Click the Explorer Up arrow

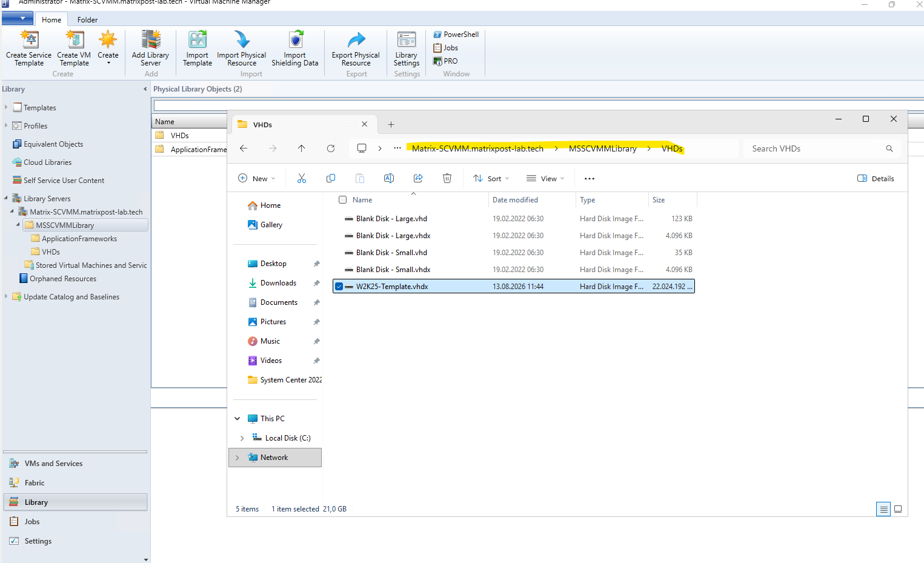(301, 148)
